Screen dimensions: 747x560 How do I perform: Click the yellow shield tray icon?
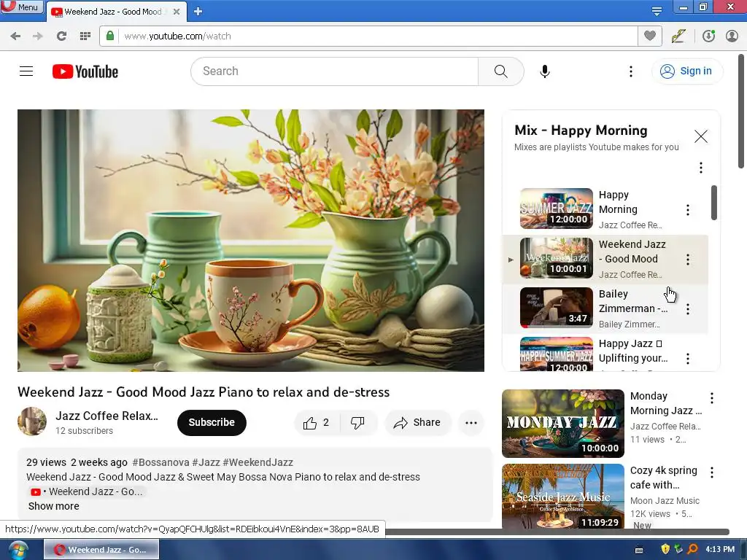tap(665, 550)
